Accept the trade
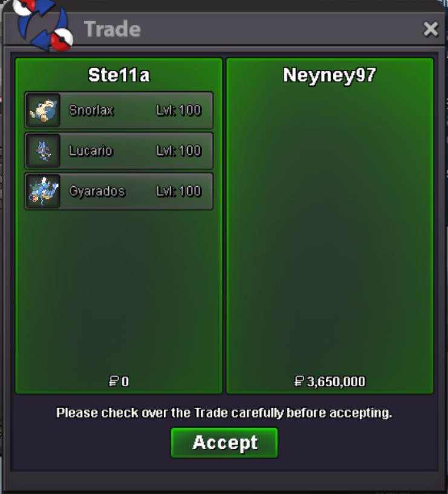Viewport: 448px width, 494px height. 224,443
